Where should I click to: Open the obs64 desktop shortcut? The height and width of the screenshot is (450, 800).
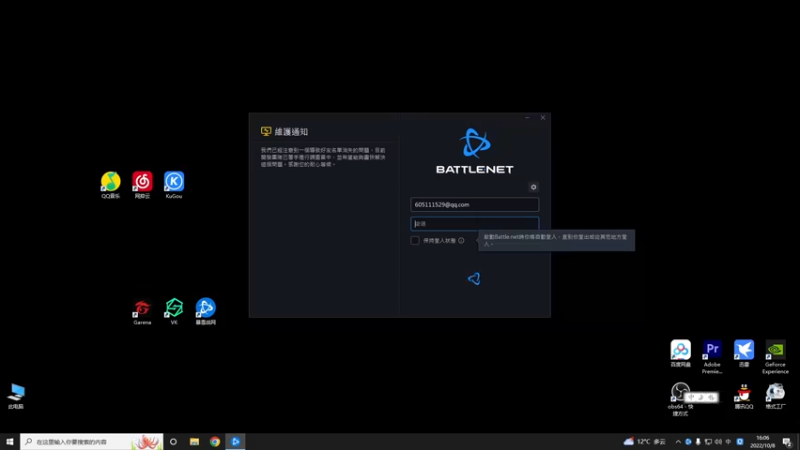[680, 399]
